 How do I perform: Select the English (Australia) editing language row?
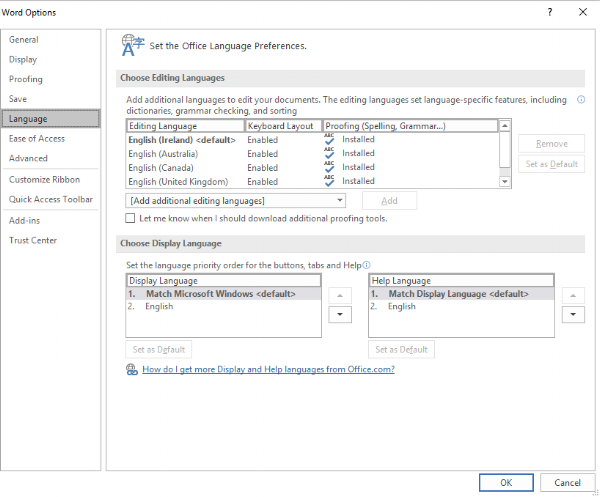[312, 153]
